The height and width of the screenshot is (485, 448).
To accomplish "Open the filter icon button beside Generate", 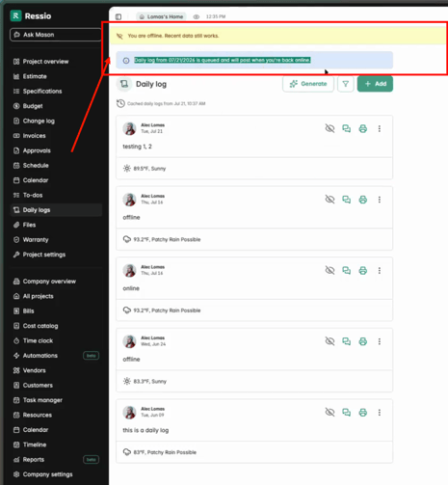I will (346, 84).
